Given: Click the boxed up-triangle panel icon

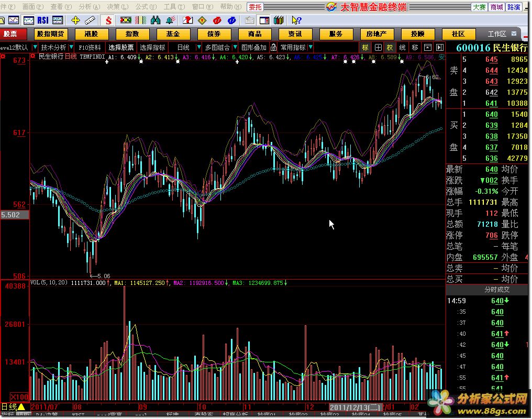Looking at the screenshot, I should 427,48.
